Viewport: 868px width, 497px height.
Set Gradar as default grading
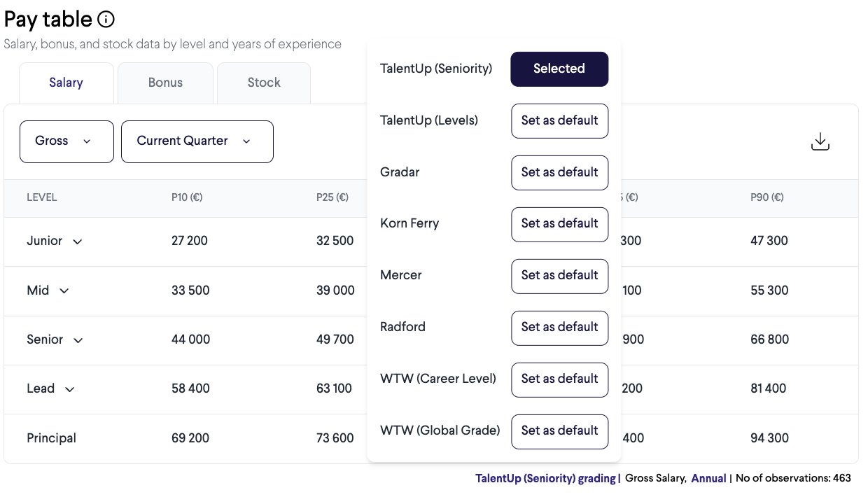[x=559, y=172]
